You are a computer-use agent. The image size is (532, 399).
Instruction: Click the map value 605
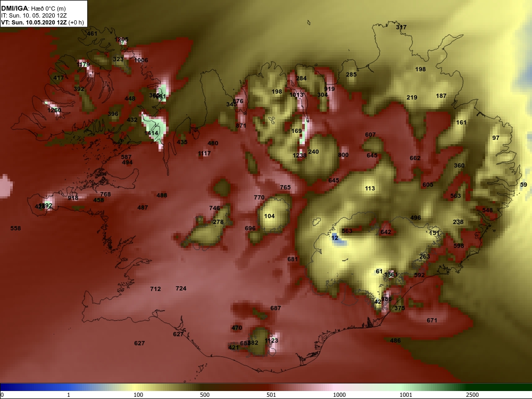[428, 185]
